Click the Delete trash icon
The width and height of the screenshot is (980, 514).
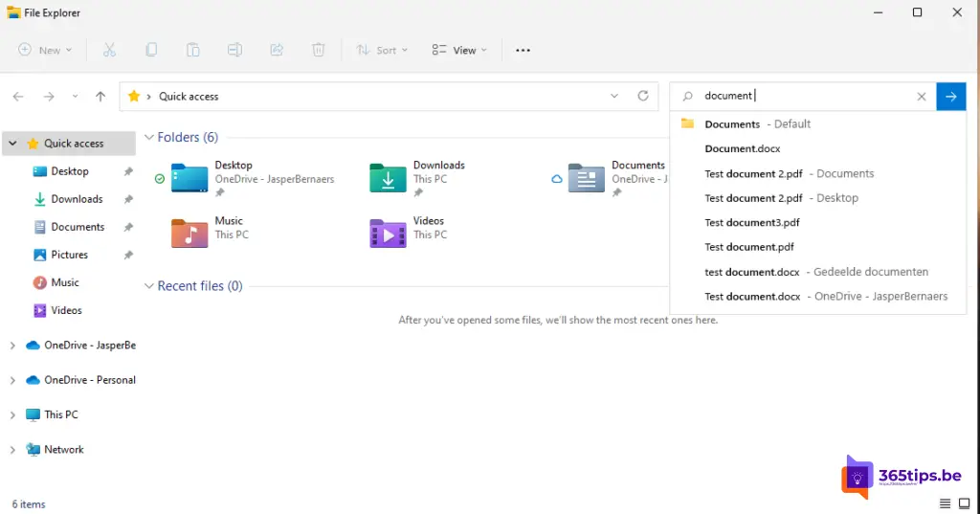coord(319,50)
